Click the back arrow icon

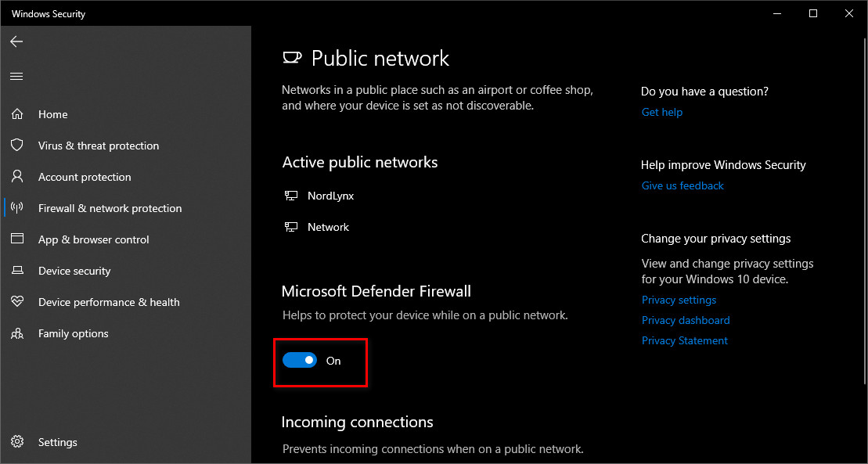tap(16, 41)
